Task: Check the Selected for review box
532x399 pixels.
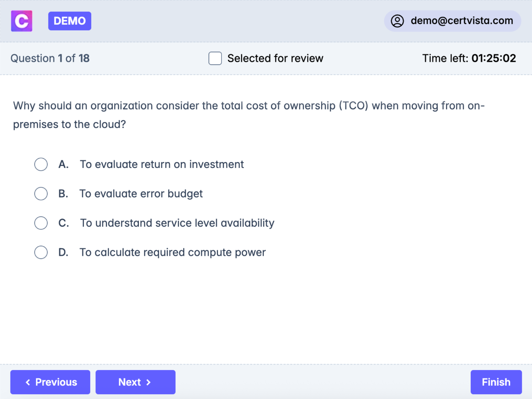Action: pos(215,58)
